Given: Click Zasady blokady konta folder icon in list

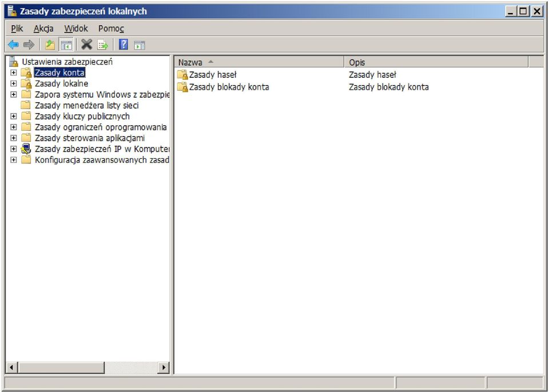Looking at the screenshot, I should [182, 87].
